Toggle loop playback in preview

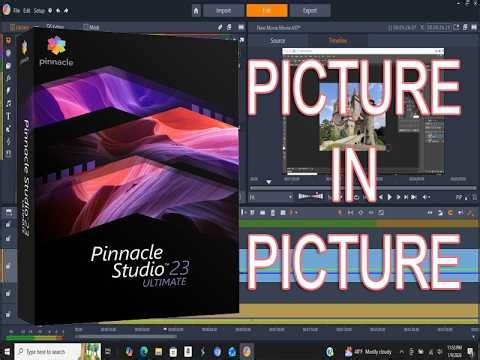coord(356,197)
